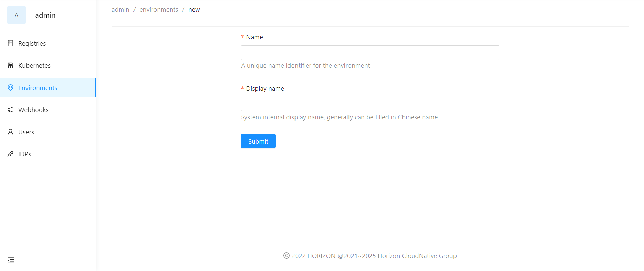
Task: Click the admin breadcrumb link
Action: click(x=120, y=10)
